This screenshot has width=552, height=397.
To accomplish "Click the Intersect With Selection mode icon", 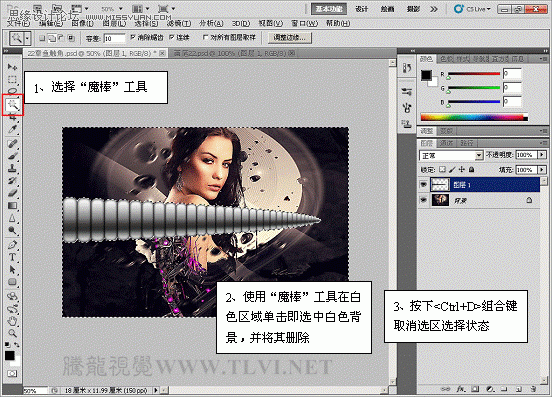I will tap(71, 38).
